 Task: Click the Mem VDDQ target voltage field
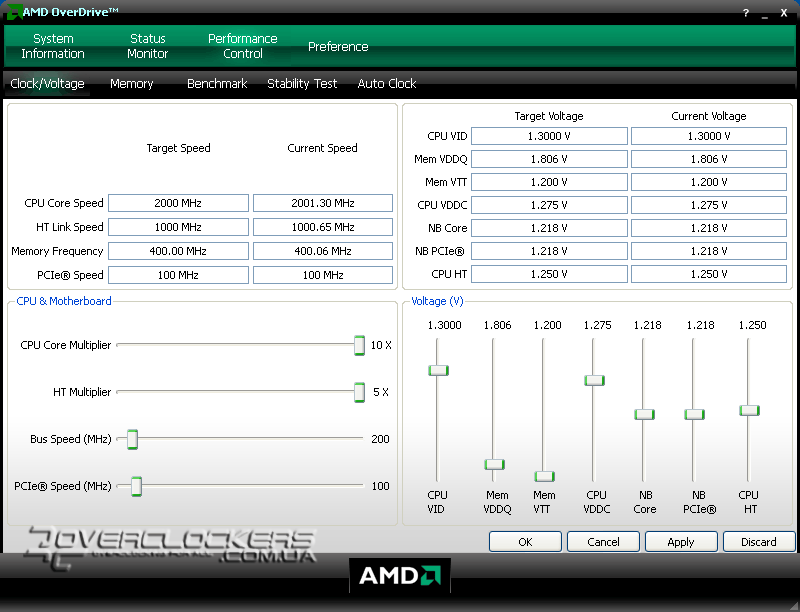click(549, 159)
